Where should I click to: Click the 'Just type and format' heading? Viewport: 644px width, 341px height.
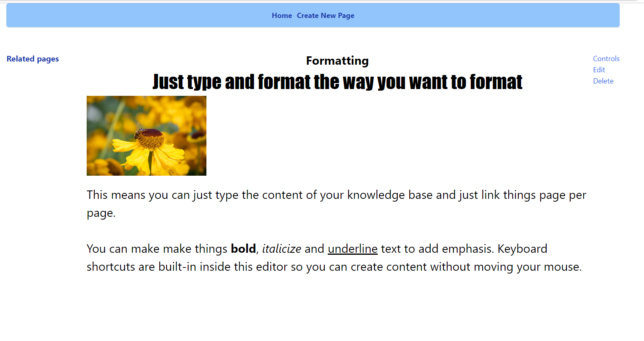pyautogui.click(x=337, y=82)
